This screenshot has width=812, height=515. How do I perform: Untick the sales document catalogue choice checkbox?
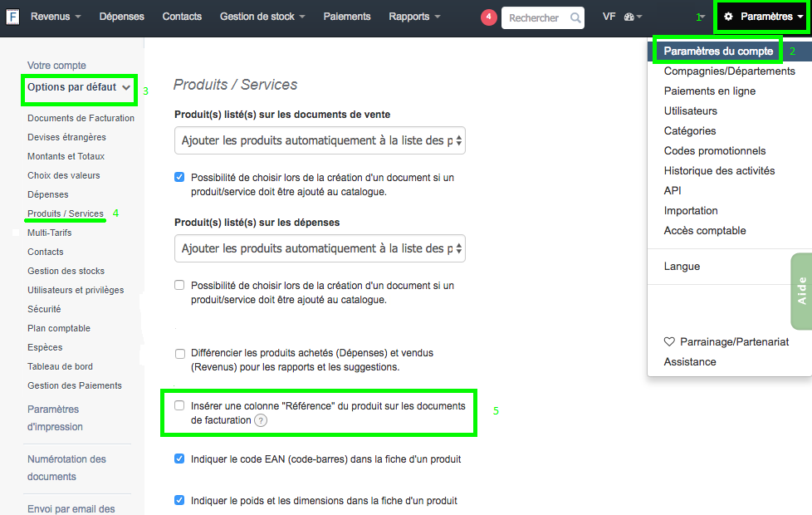coord(179,177)
